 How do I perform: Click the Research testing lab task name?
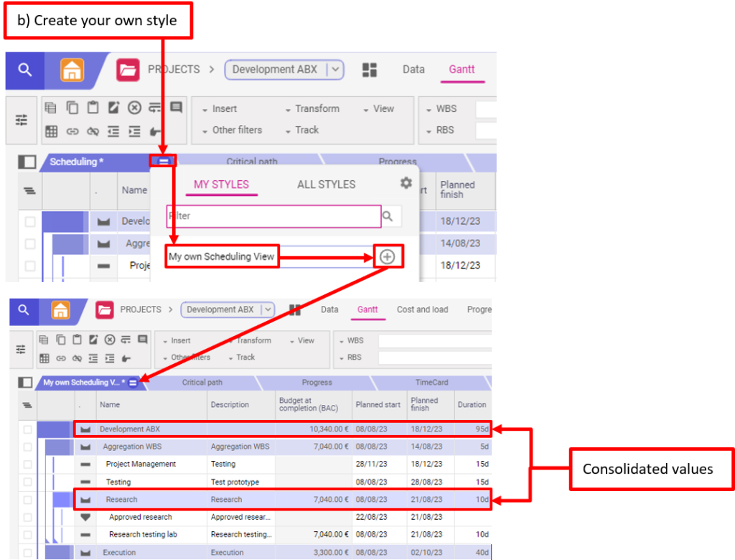143,534
